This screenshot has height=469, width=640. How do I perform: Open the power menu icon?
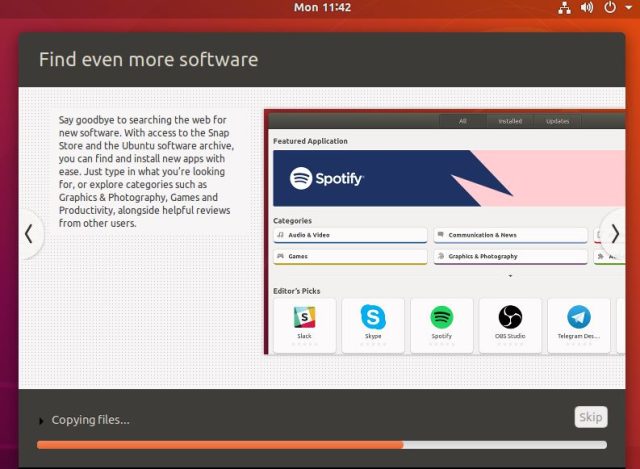[610, 8]
